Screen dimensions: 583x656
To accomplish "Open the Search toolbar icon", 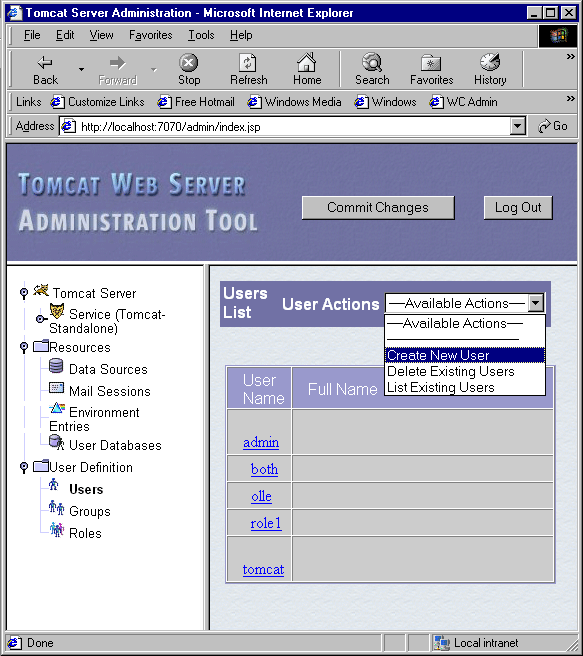I will pos(372,63).
